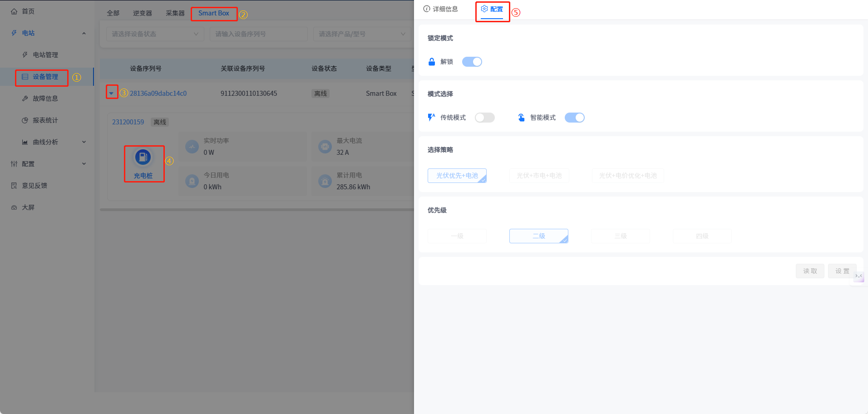Open the device status (请选择设备状态) dropdown
868x414 pixels.
pos(155,34)
